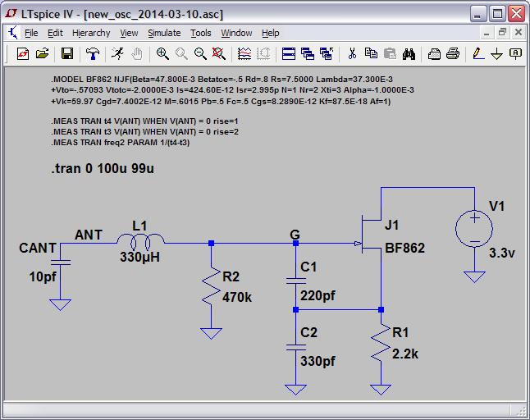Click the .MEAS TRAN t3 directive

144,132
